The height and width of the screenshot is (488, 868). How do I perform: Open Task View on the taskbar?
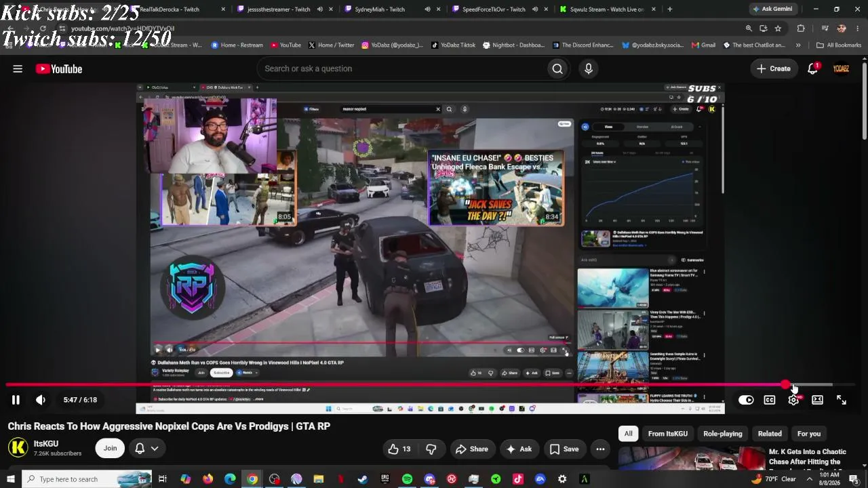click(163, 479)
